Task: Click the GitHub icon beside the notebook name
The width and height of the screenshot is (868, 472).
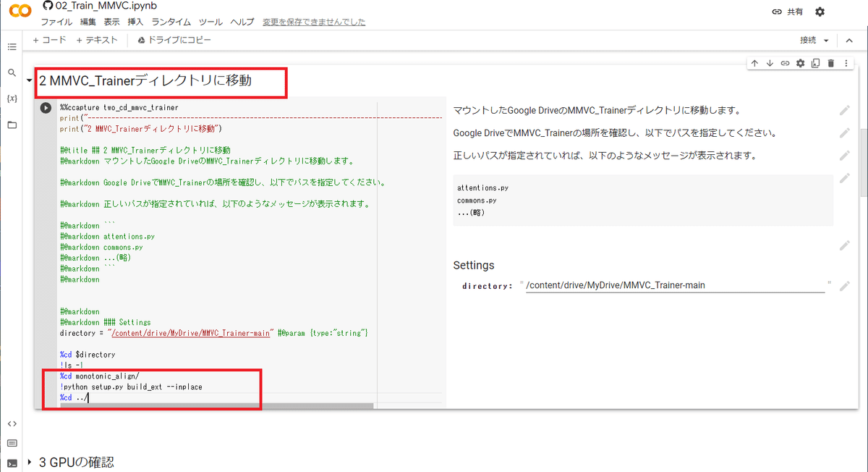Action: tap(48, 5)
